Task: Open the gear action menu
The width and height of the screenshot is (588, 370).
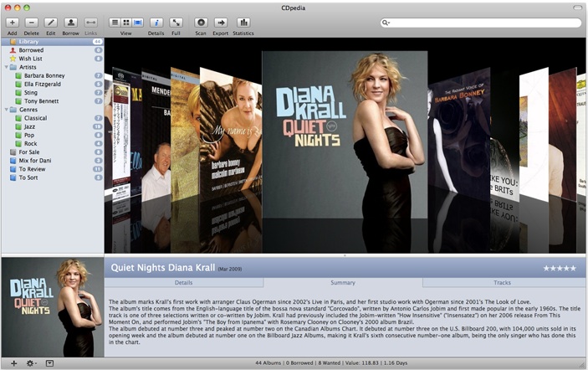Action: [x=31, y=363]
